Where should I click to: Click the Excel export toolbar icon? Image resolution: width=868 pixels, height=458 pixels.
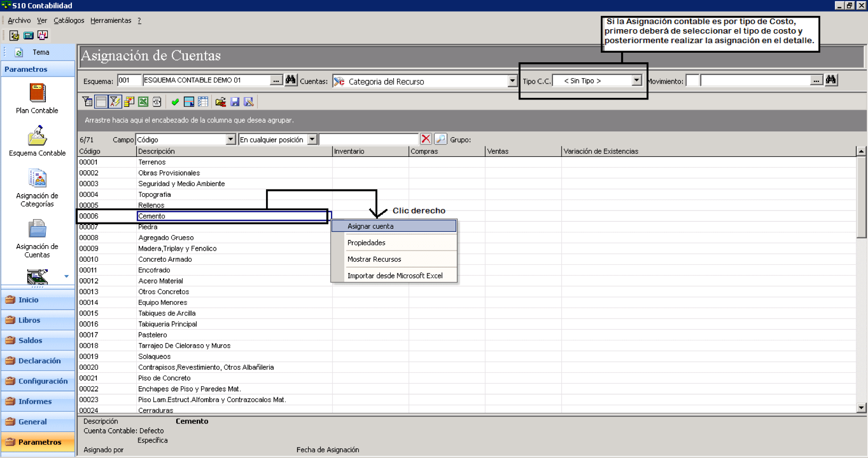(x=143, y=102)
